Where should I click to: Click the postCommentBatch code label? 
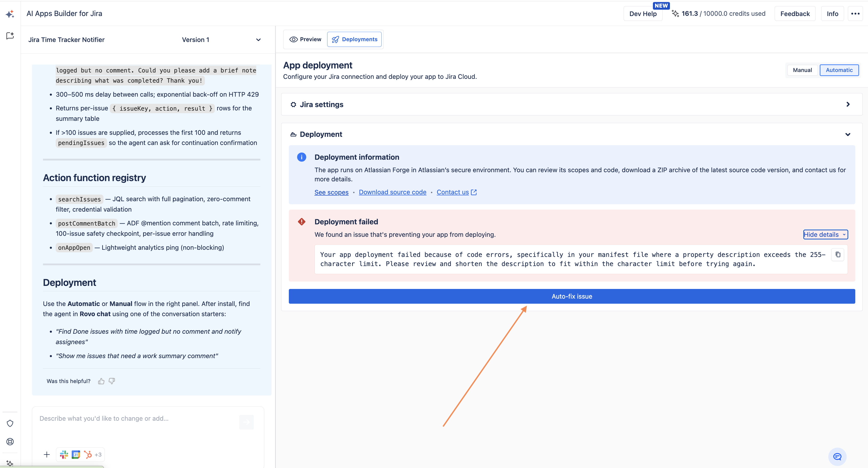87,224
